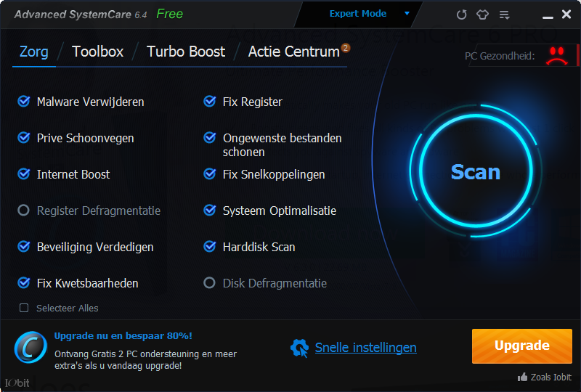The height and width of the screenshot is (392, 581).
Task: Click the Actie Centrum notification badge
Action: [x=346, y=48]
